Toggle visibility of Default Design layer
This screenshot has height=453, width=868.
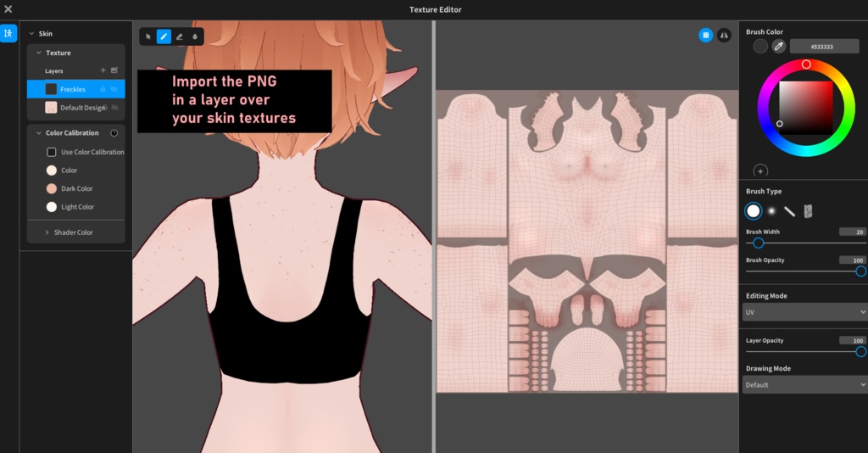[115, 108]
